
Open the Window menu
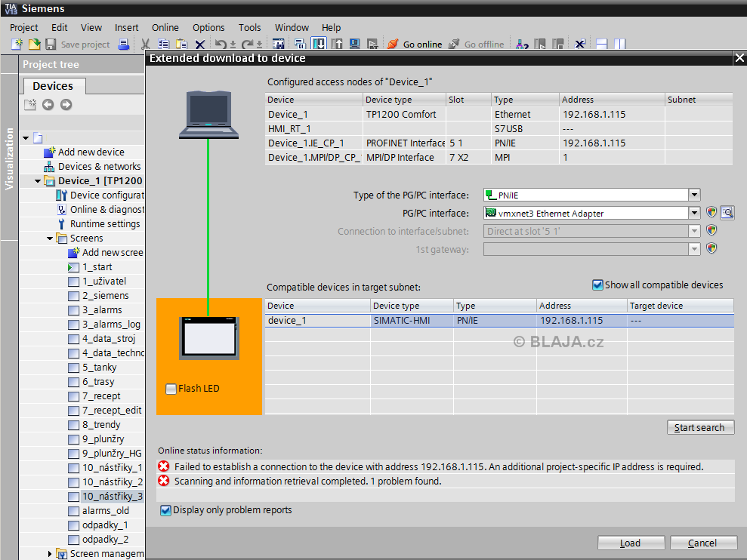292,28
